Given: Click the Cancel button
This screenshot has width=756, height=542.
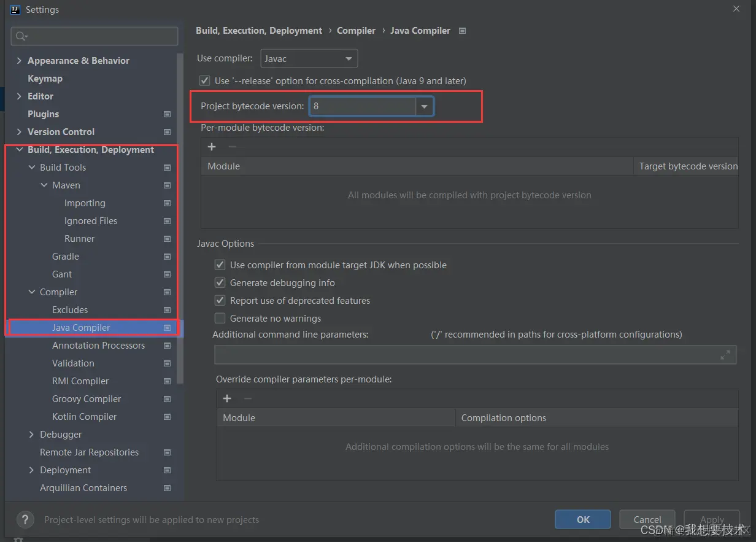Looking at the screenshot, I should pyautogui.click(x=647, y=519).
